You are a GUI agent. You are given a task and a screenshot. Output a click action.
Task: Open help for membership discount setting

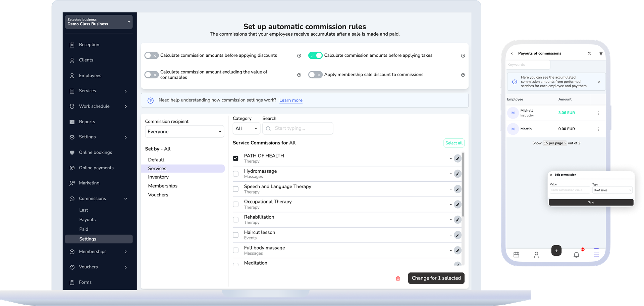463,75
